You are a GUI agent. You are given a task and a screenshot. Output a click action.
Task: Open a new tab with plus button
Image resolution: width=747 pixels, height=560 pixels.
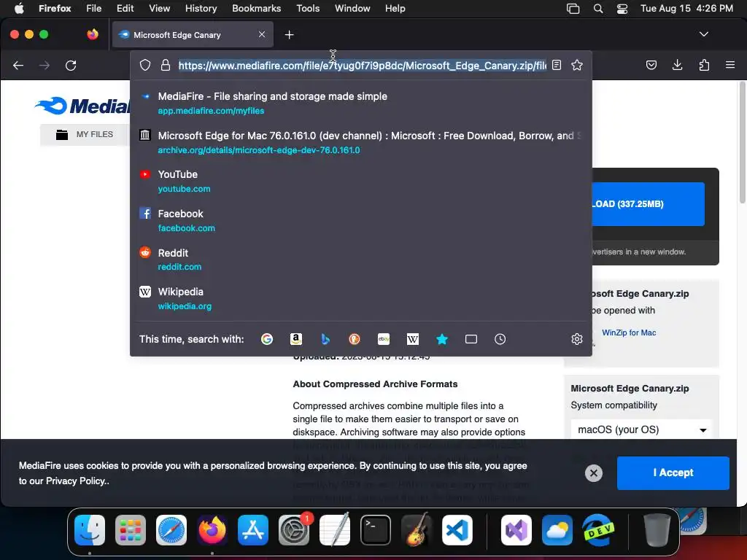point(289,35)
